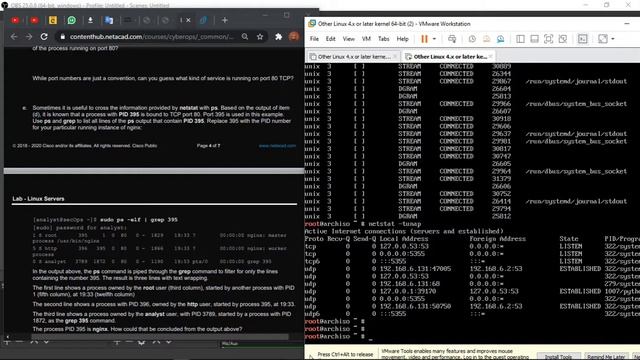Click the '192.168.6.131:47005' local address
The image size is (640, 360).
click(x=416, y=269)
